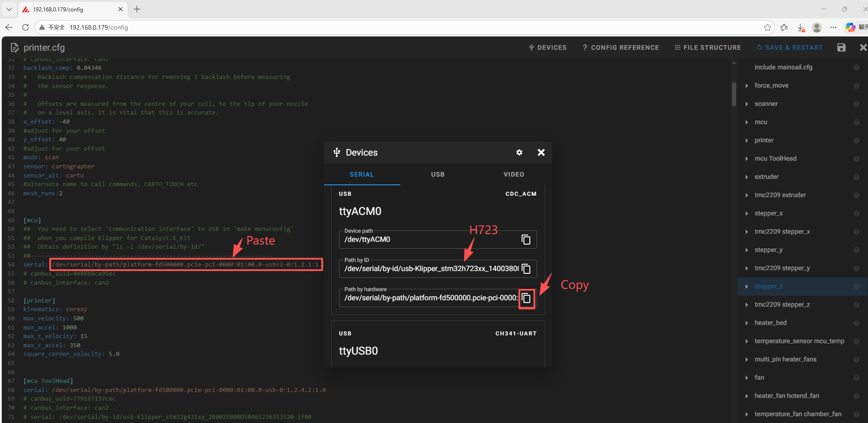This screenshot has height=423, width=868.
Task: Switch to the SERIAL tab
Action: (x=362, y=174)
